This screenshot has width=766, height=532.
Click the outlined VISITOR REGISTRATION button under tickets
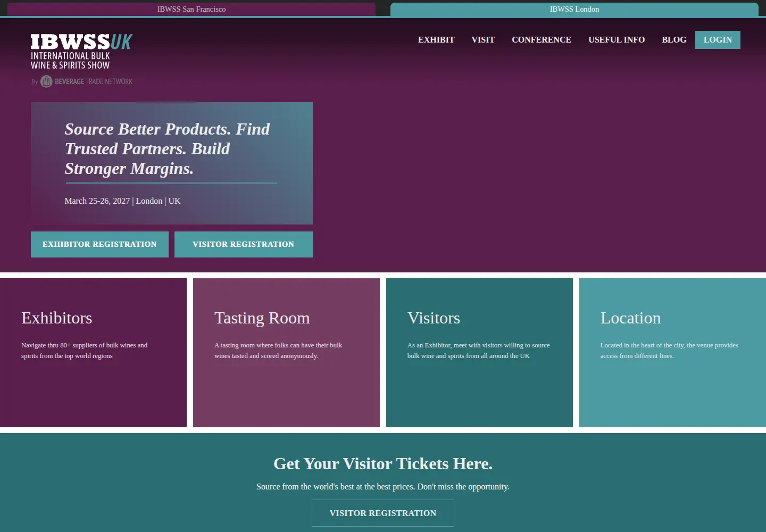pyautogui.click(x=383, y=513)
